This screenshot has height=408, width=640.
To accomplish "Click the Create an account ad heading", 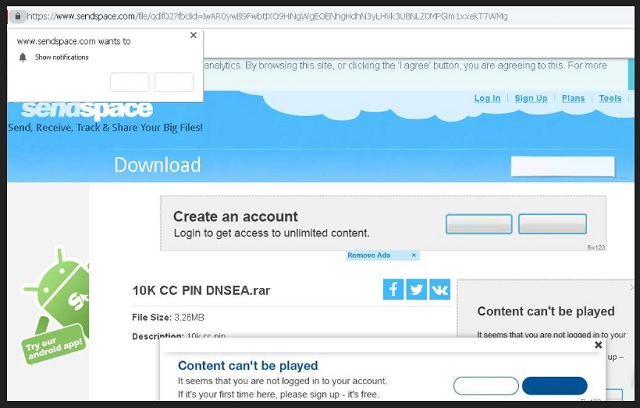I will (236, 217).
